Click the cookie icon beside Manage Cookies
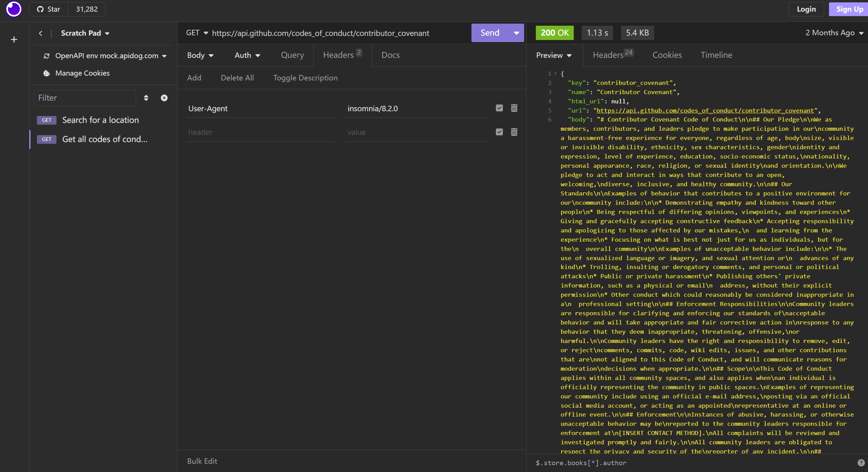The width and height of the screenshot is (868, 472). coord(47,73)
